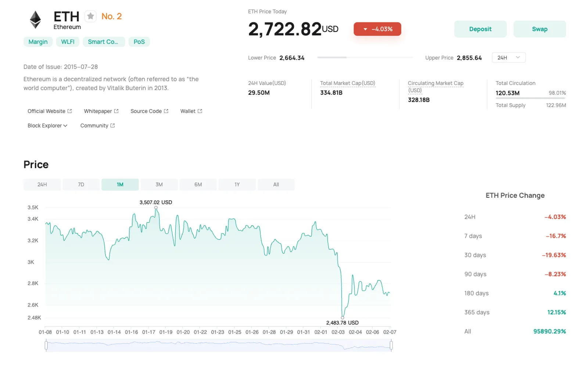Click the Total Supply 122.96M figure
588x365 pixels.
556,105
